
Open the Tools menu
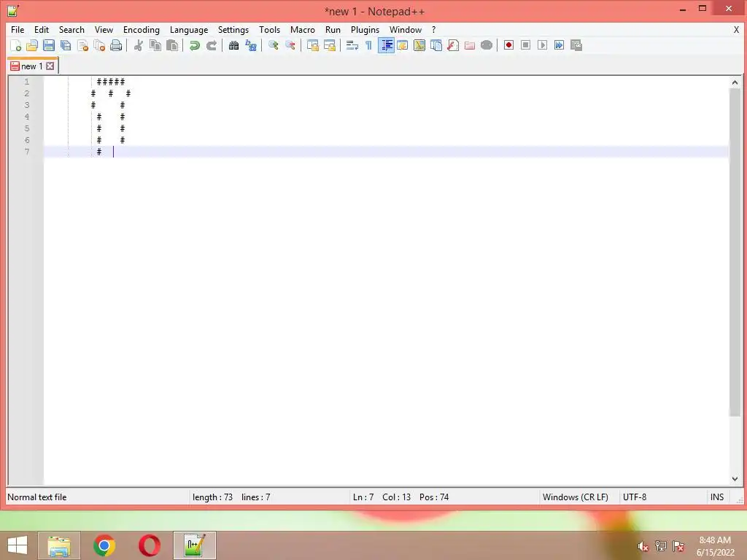[269, 29]
